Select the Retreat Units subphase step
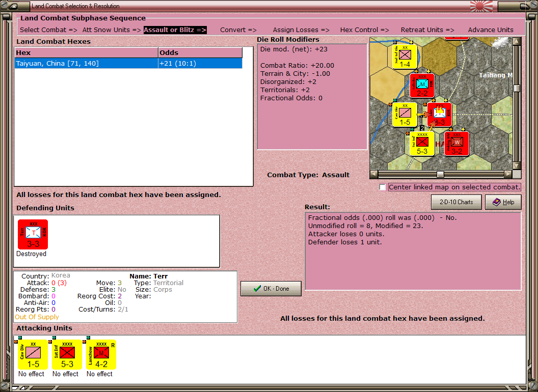The height and width of the screenshot is (392, 538). [x=427, y=30]
